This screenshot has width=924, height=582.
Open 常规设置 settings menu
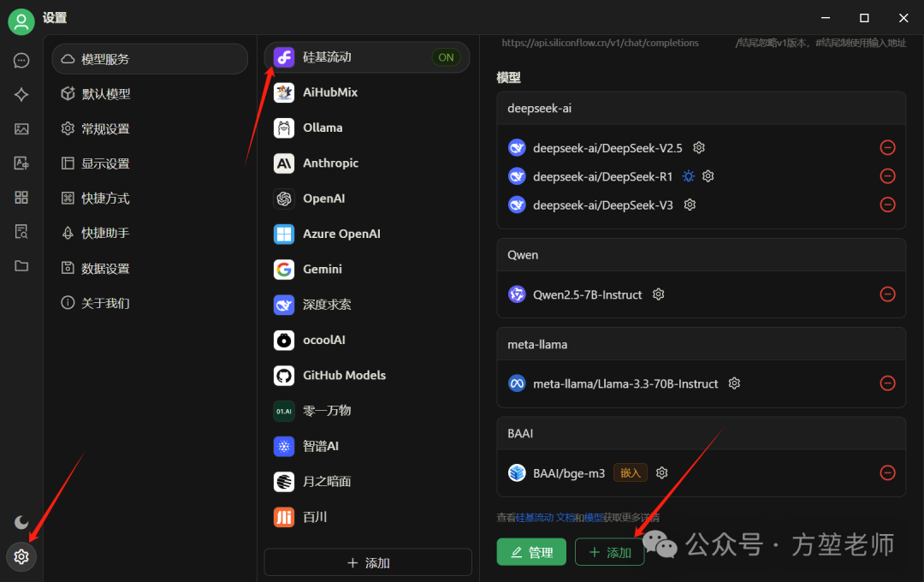150,128
